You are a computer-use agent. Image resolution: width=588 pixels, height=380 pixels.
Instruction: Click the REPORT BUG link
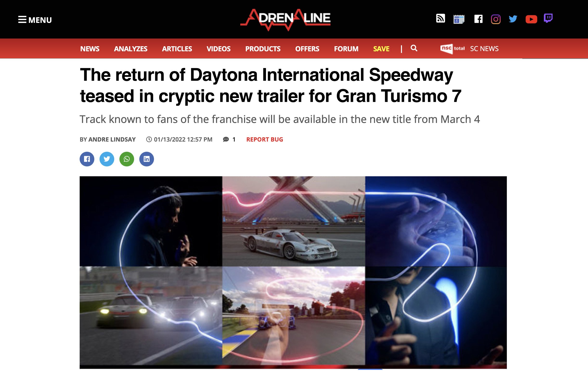click(x=265, y=139)
